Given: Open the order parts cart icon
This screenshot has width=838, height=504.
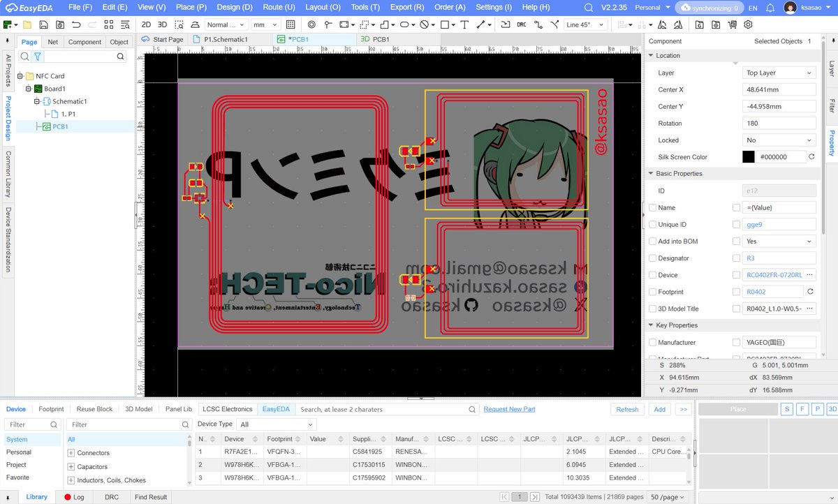Looking at the screenshot, I should (732, 24).
